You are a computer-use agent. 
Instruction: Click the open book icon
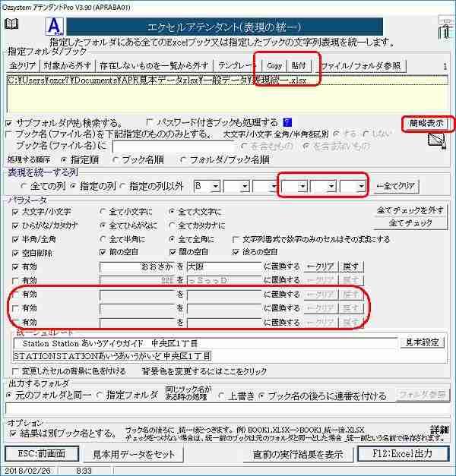coord(11,24)
